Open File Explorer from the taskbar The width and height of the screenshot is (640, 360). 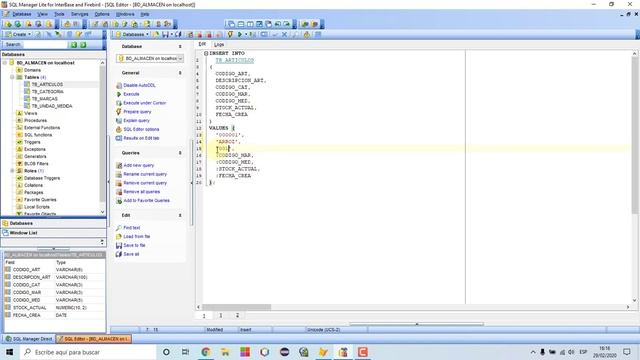[x=225, y=352]
